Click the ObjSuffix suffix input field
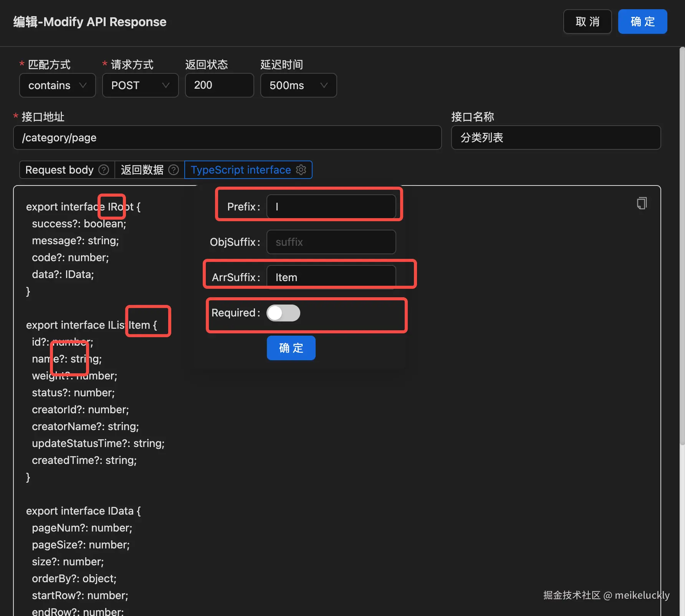 coord(331,242)
